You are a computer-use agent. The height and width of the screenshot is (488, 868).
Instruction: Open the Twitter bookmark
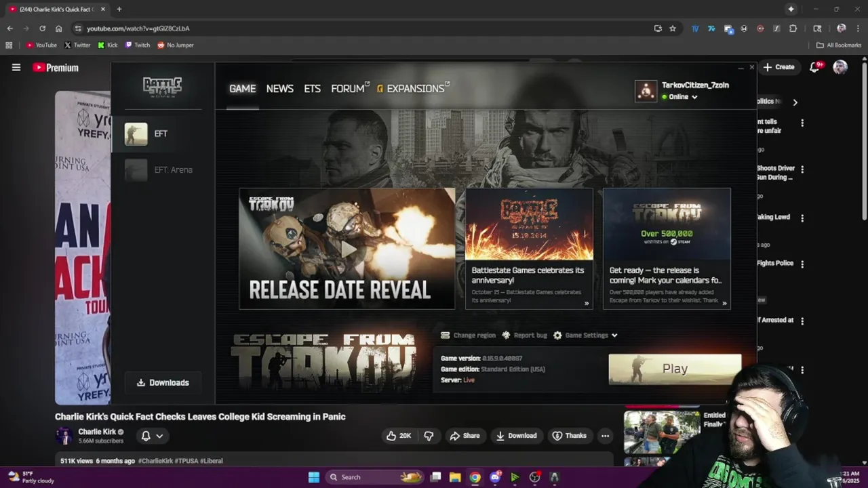77,45
